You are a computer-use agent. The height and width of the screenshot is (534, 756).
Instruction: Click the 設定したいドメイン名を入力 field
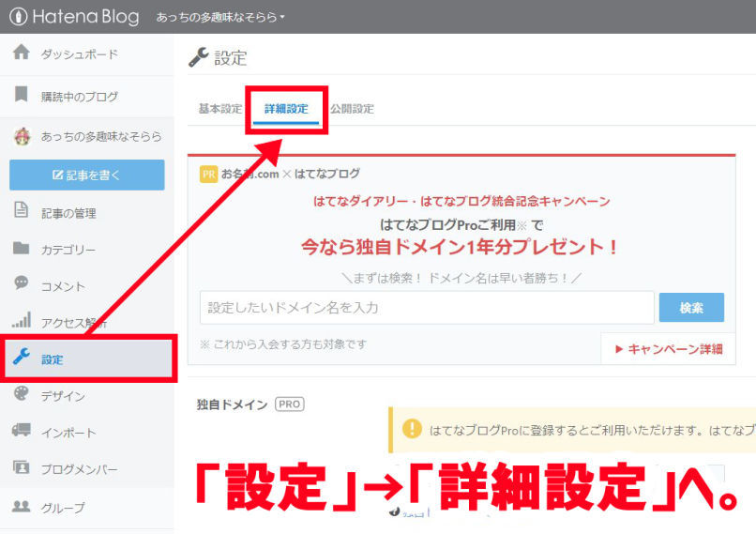[x=427, y=308]
